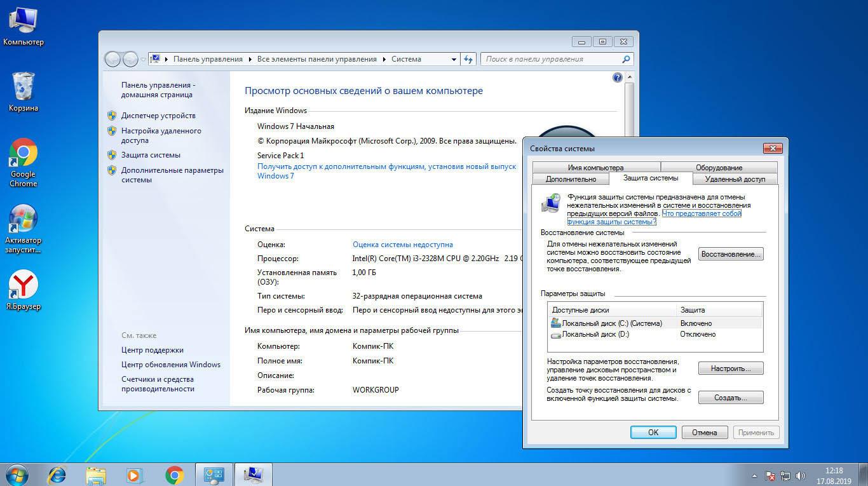
Task: Click the volume speaker tray icon
Action: click(801, 475)
